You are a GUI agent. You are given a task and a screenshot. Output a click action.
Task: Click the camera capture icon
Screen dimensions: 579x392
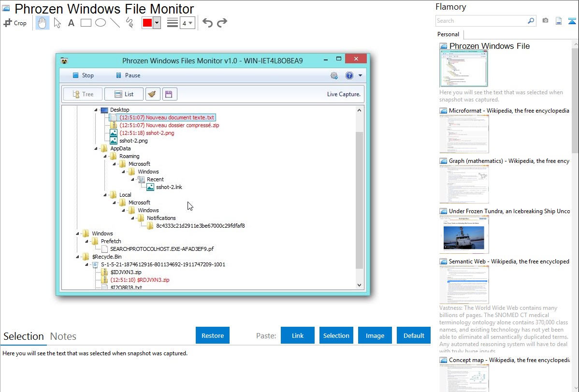(545, 21)
